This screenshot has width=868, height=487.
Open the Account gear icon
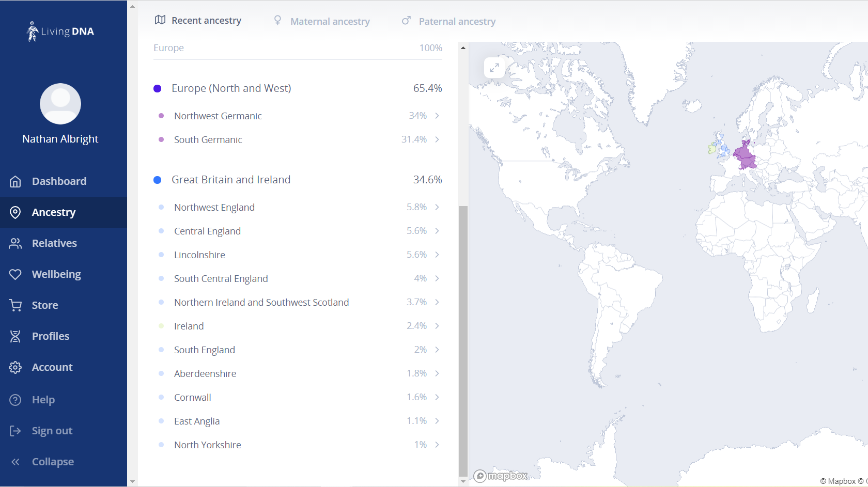16,367
